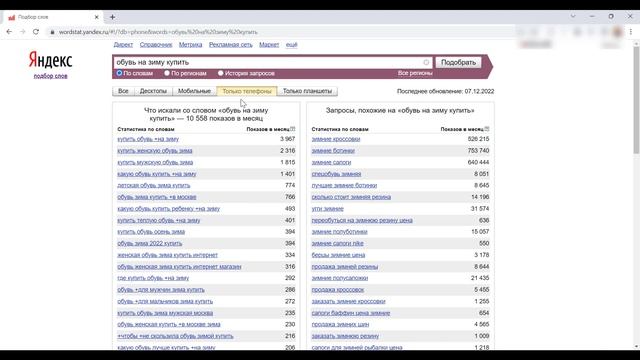Click the подбор слов link under logo
The width and height of the screenshot is (640, 360).
point(50,76)
